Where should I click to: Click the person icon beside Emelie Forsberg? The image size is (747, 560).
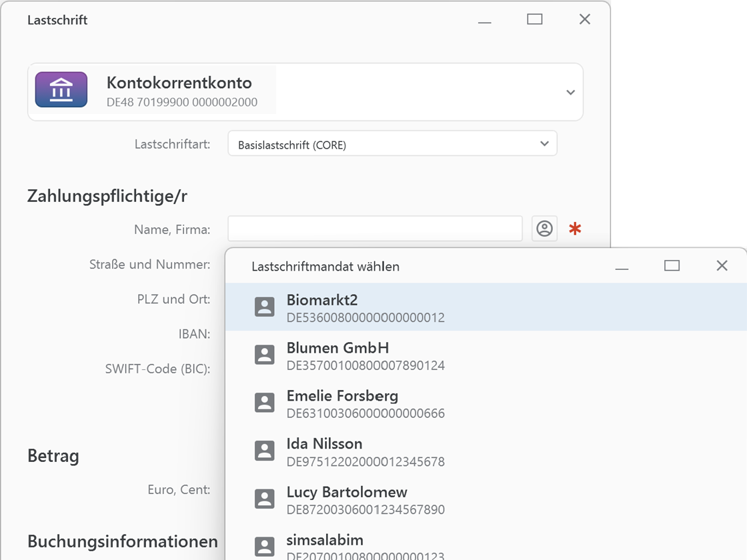[265, 403]
